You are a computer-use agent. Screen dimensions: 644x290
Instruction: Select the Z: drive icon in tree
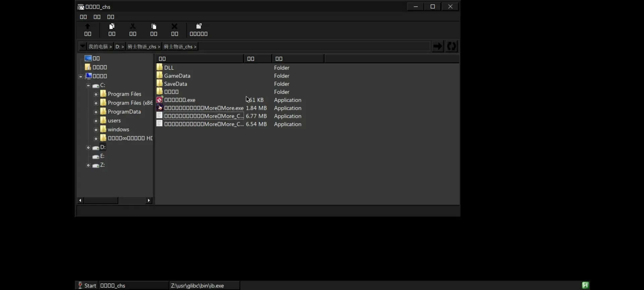pos(96,165)
